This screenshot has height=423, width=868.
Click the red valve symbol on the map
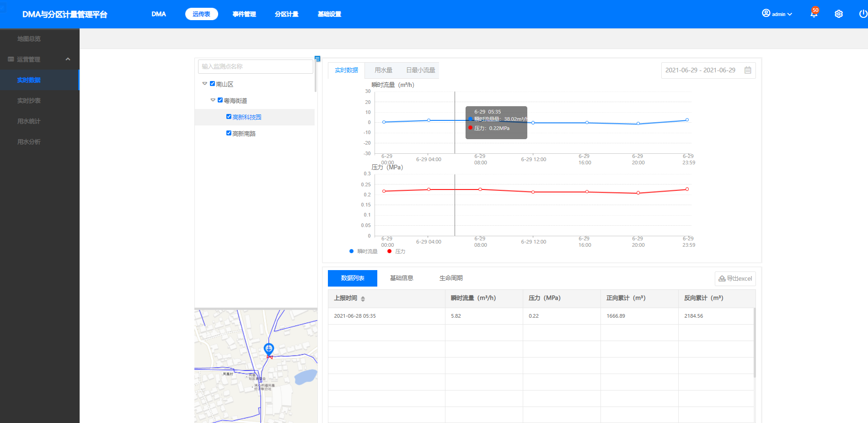(270, 357)
